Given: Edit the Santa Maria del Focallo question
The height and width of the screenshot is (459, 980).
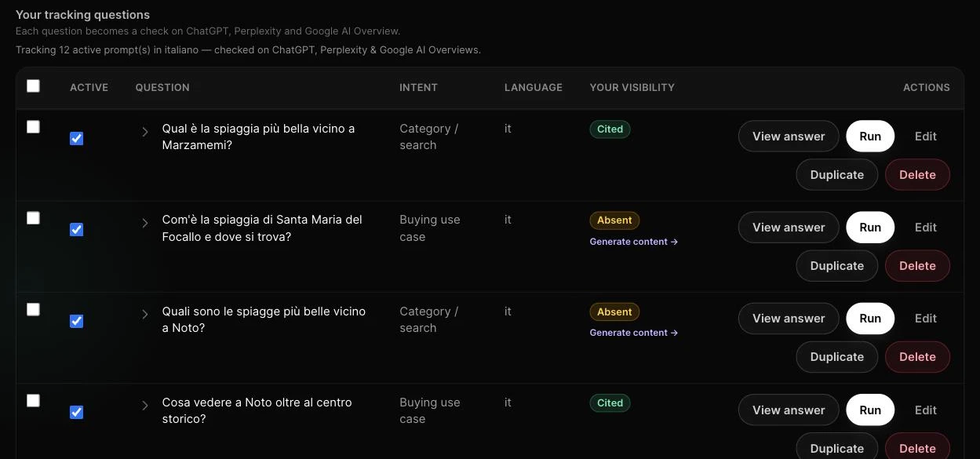Looking at the screenshot, I should (x=926, y=228).
